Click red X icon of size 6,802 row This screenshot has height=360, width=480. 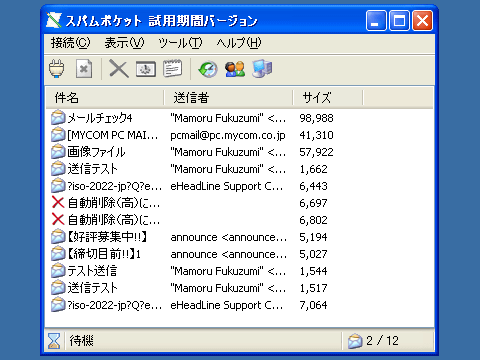click(58, 219)
